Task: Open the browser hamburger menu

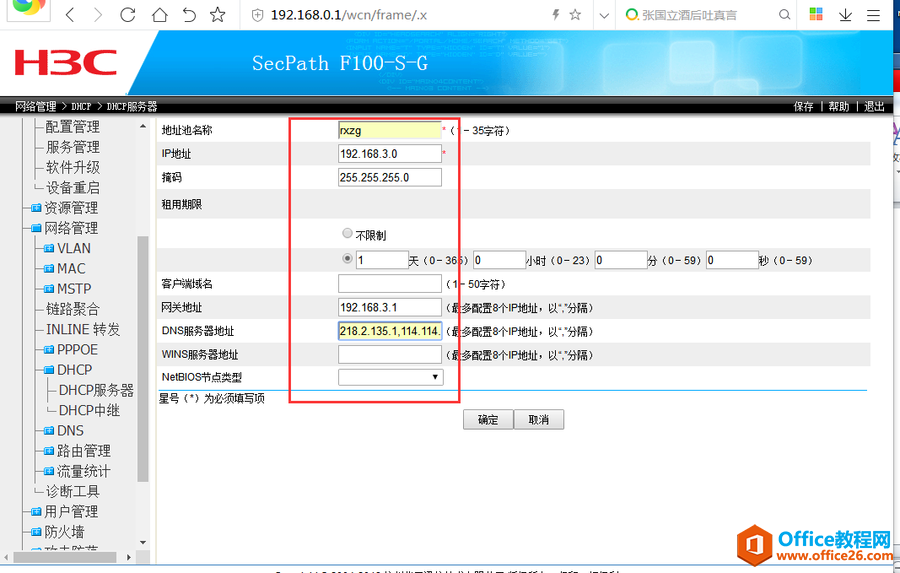Action: [873, 15]
